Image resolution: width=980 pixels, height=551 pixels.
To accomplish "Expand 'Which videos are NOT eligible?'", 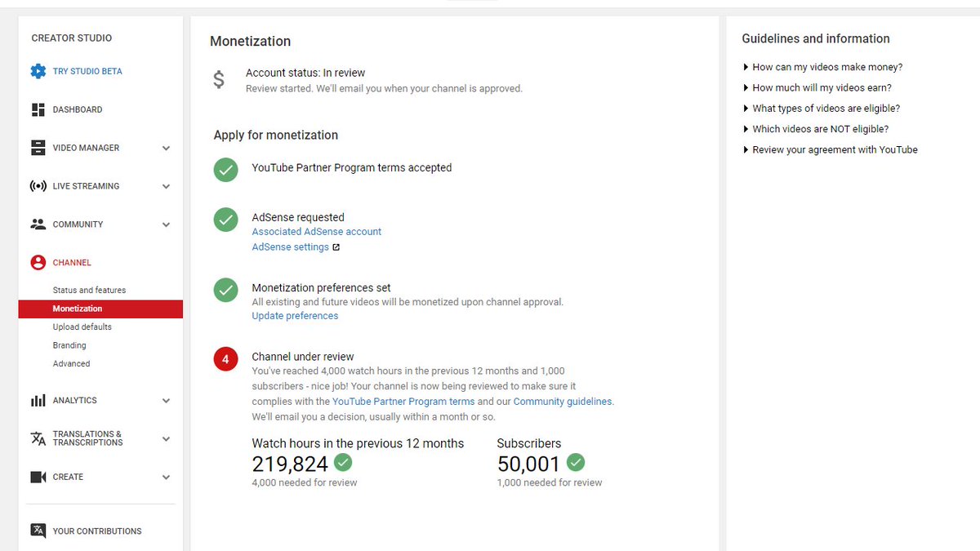I will click(815, 129).
